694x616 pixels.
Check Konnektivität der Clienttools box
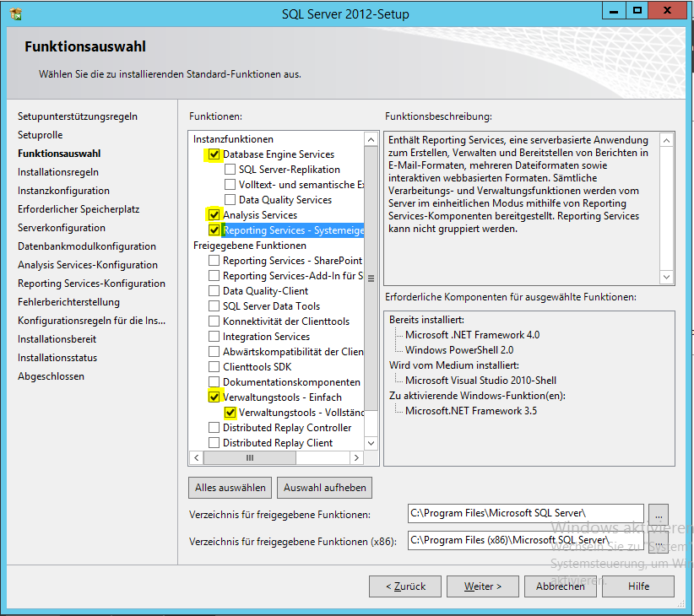pyautogui.click(x=214, y=321)
